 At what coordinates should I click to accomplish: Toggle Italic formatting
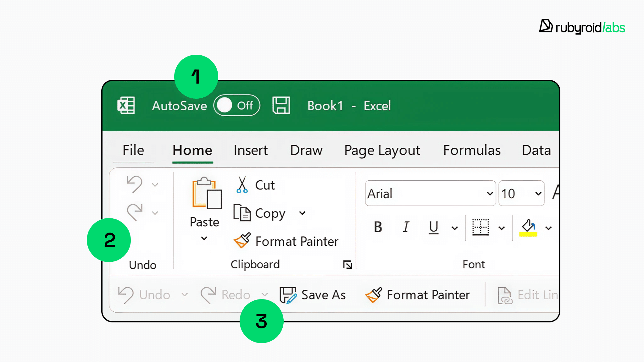point(406,227)
